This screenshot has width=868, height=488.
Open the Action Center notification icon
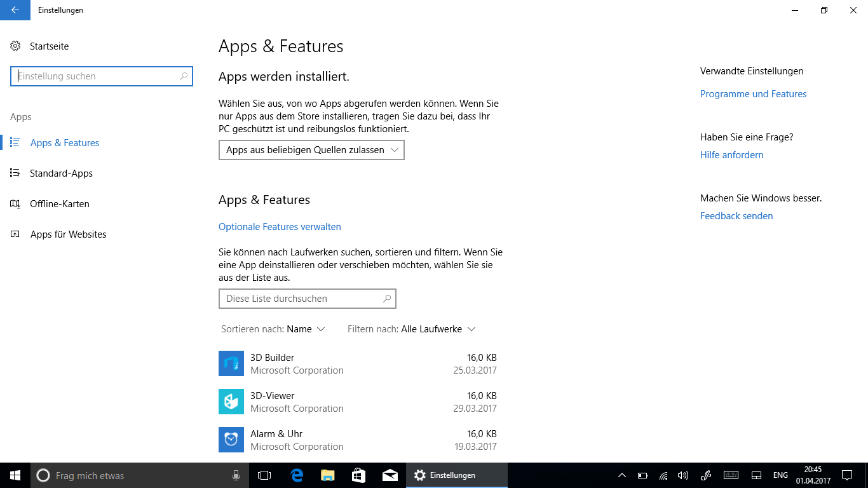[x=847, y=475]
